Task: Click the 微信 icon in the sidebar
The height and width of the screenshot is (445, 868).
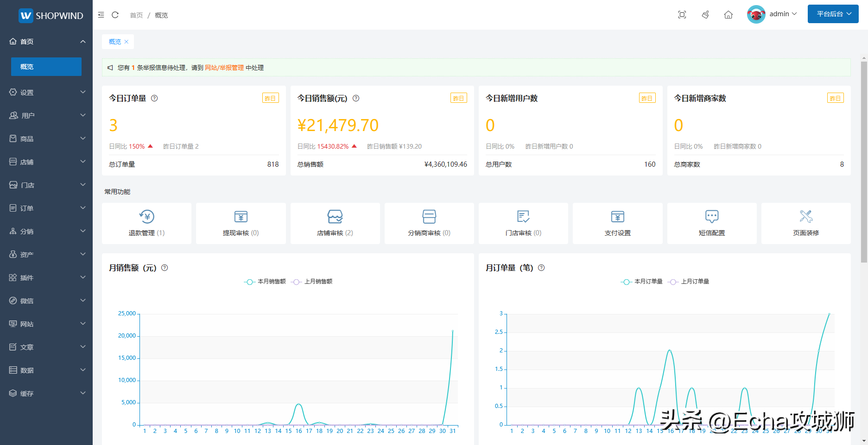Action: (x=13, y=301)
